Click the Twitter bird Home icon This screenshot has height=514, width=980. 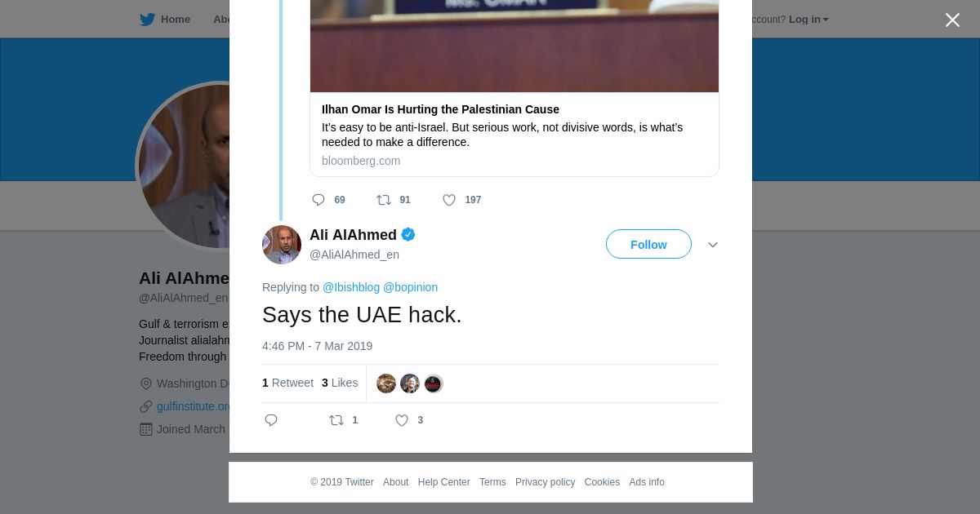(147, 20)
